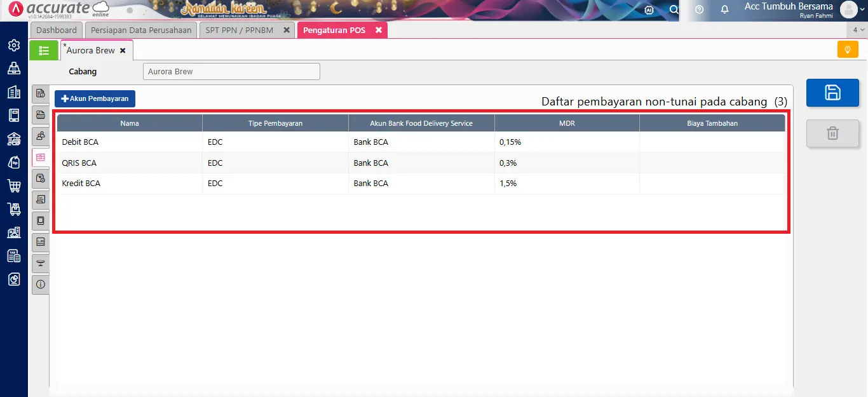
Task: Launch the AI assistant in the top bar
Action: click(649, 10)
